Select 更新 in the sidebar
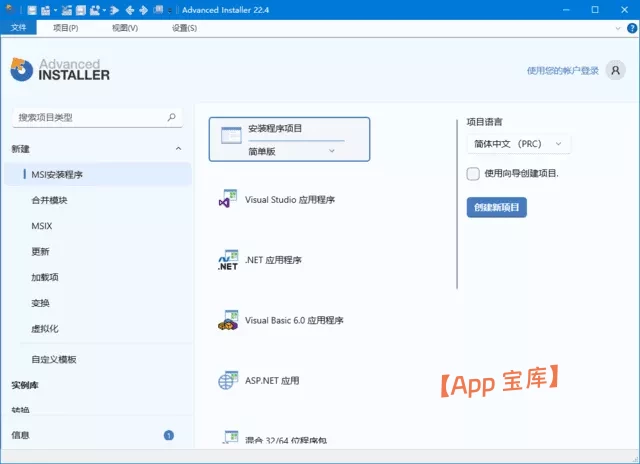 (40, 251)
